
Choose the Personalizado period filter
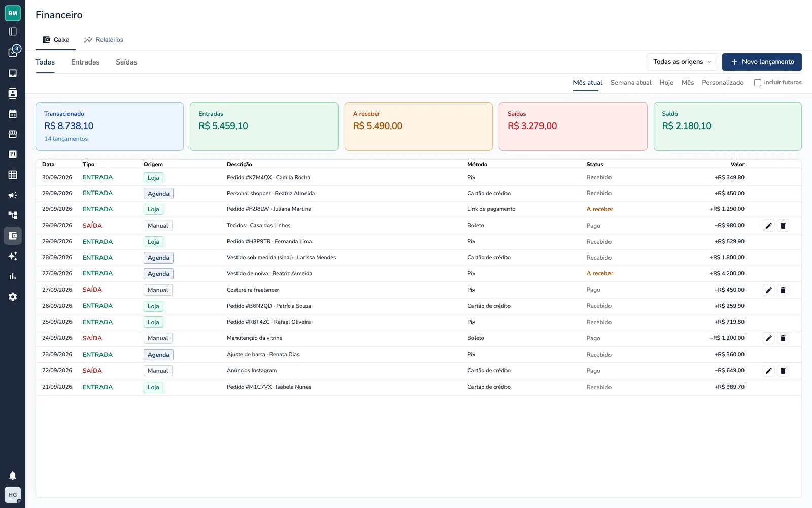click(723, 82)
